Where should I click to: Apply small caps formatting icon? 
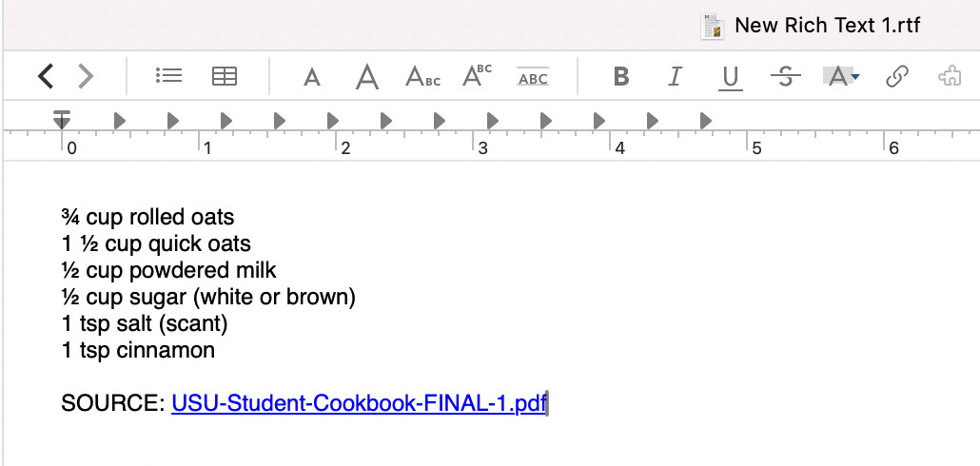coord(422,76)
